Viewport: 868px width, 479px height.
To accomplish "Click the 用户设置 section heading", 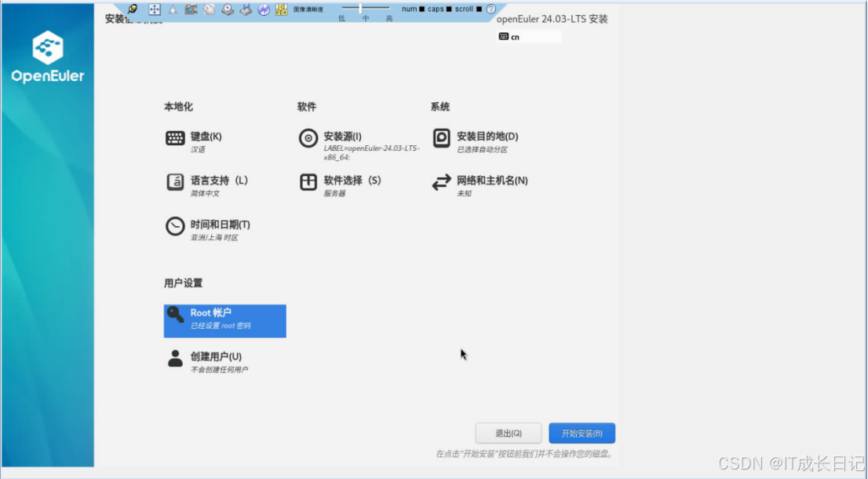I will [183, 283].
